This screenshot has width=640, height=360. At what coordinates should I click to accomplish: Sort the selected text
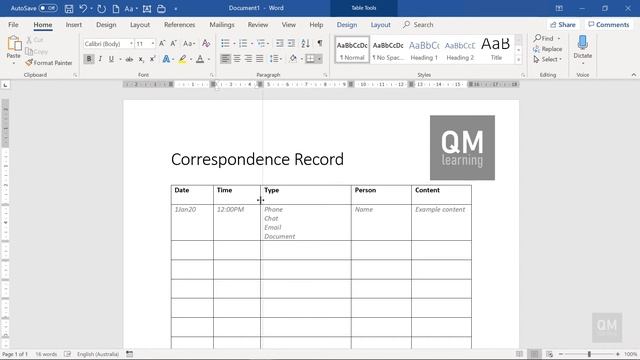(305, 43)
